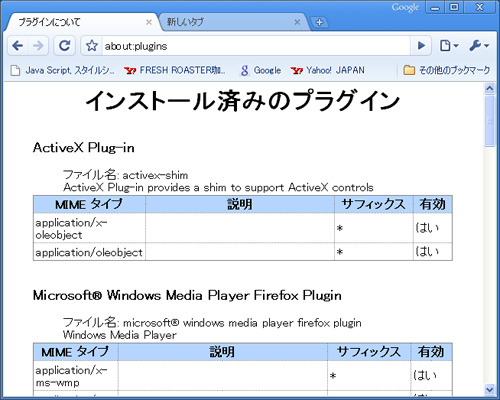Close the プラグインについて tab
500x400 pixels.
pyautogui.click(x=149, y=22)
